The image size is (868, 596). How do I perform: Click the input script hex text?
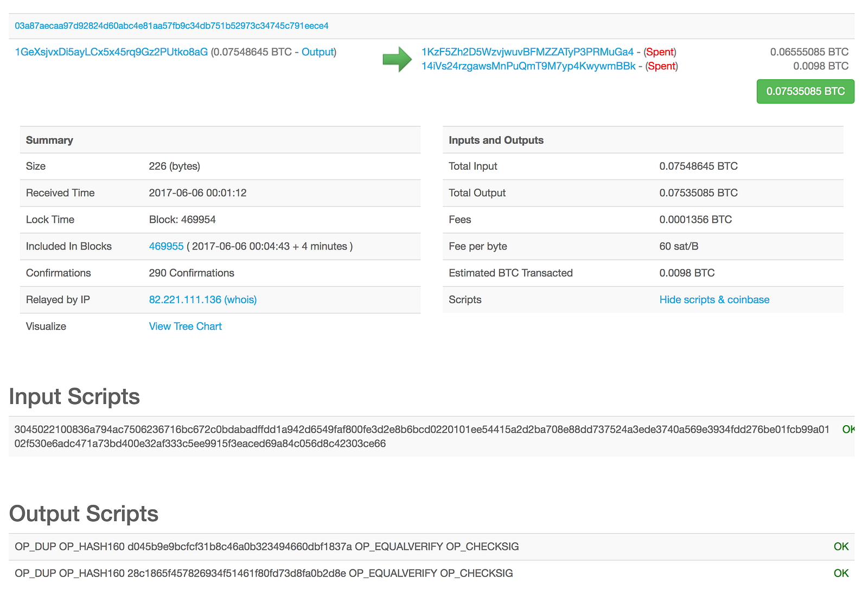point(422,437)
